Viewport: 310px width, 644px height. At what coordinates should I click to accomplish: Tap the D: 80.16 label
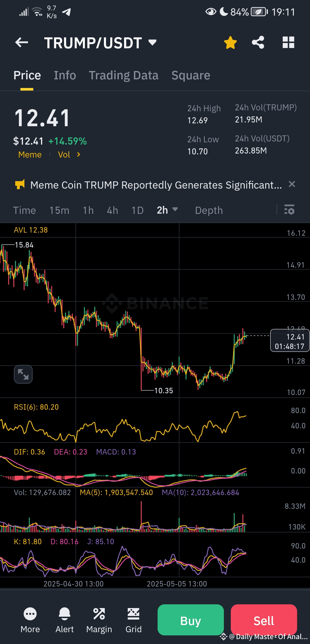(x=64, y=542)
